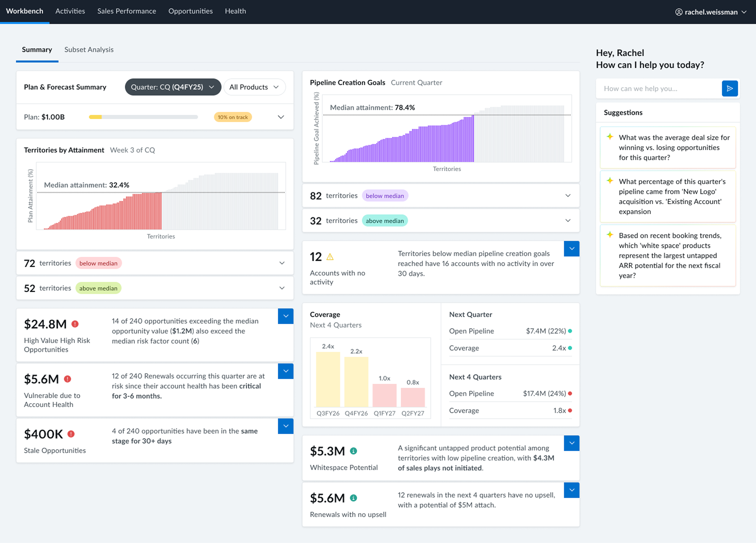Image resolution: width=756 pixels, height=543 pixels.
Task: Click the green info icon beside $5.3M
Action: [353, 451]
